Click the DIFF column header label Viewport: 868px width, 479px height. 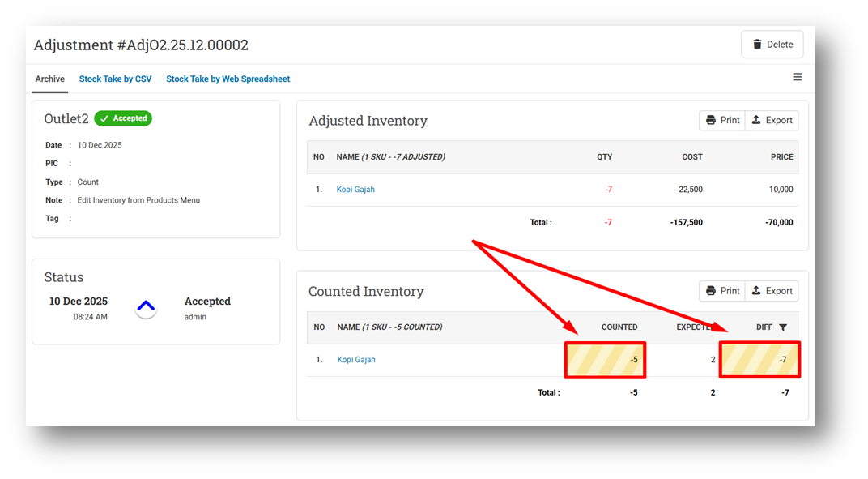pyautogui.click(x=764, y=327)
